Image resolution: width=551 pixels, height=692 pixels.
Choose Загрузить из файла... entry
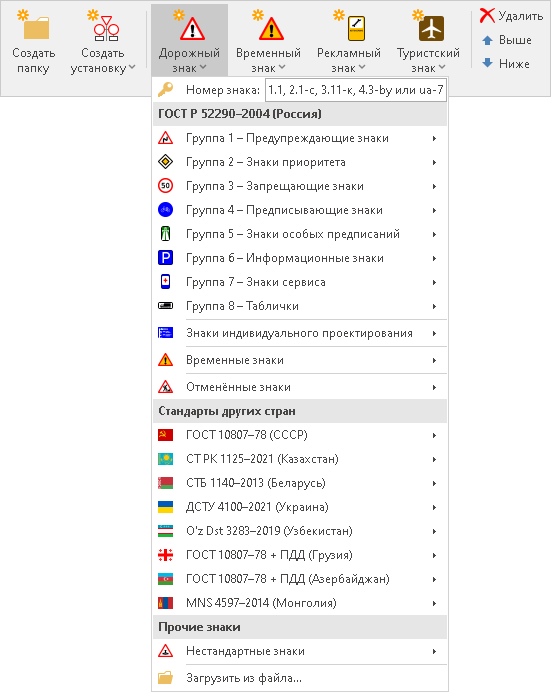pyautogui.click(x=300, y=677)
